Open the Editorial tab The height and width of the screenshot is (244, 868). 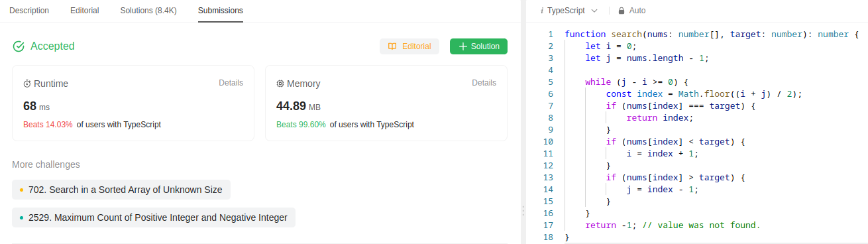(85, 11)
